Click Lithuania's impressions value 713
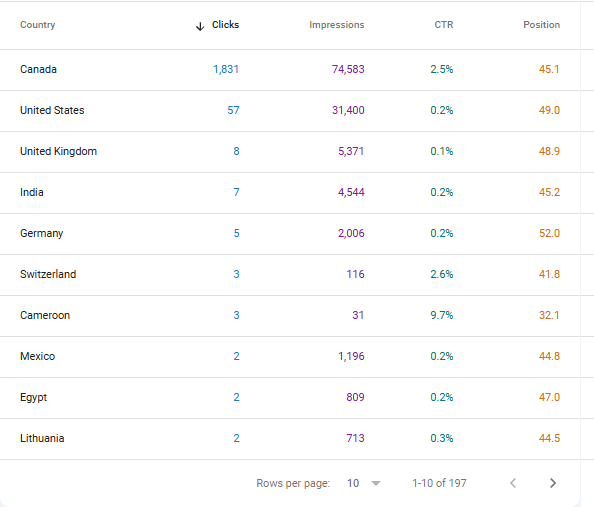594x507 pixels. tap(355, 438)
